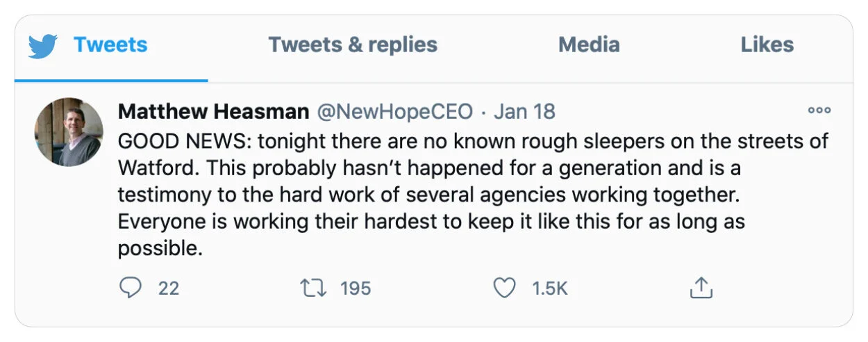Select the Media tab
Image resolution: width=868 pixels, height=342 pixels.
[x=589, y=45]
